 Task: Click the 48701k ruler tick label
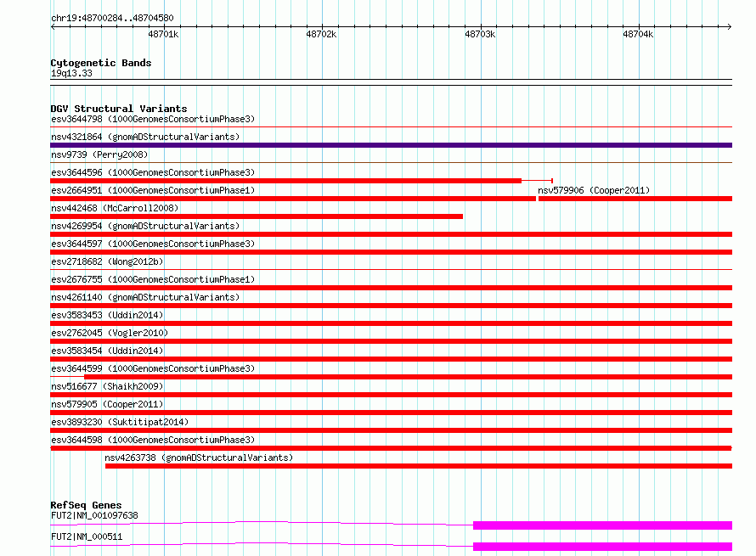pos(163,34)
